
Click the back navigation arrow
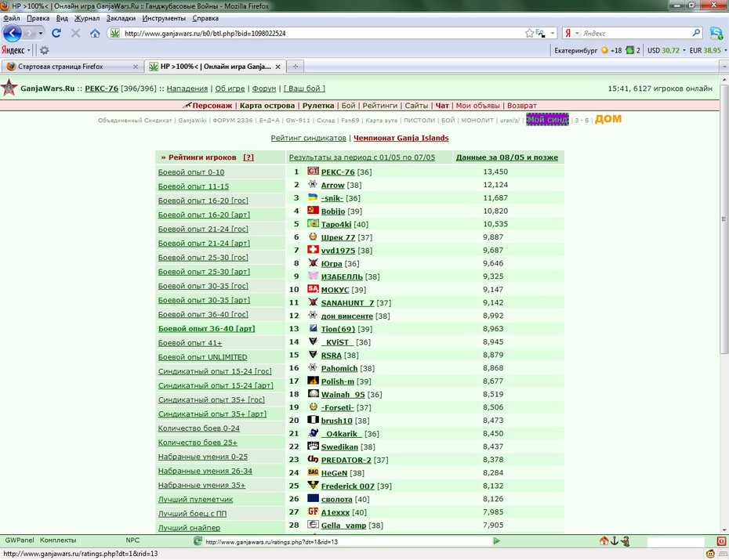pyautogui.click(x=12, y=33)
